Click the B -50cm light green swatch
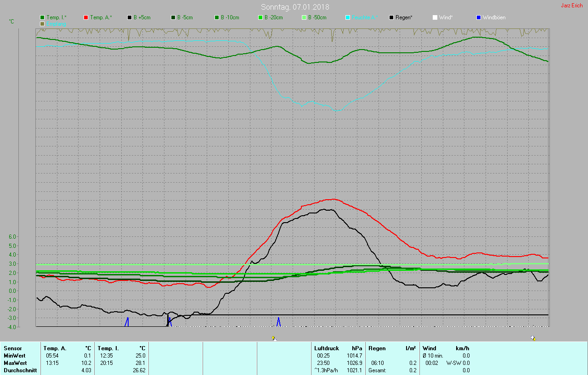The width and height of the screenshot is (588, 375). pos(304,17)
